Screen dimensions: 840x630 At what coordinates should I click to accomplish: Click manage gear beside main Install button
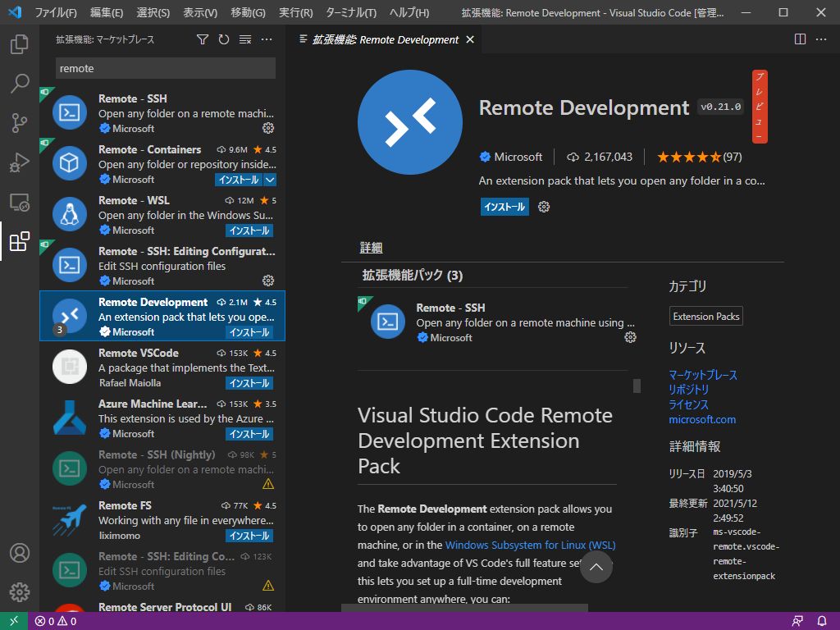point(544,207)
